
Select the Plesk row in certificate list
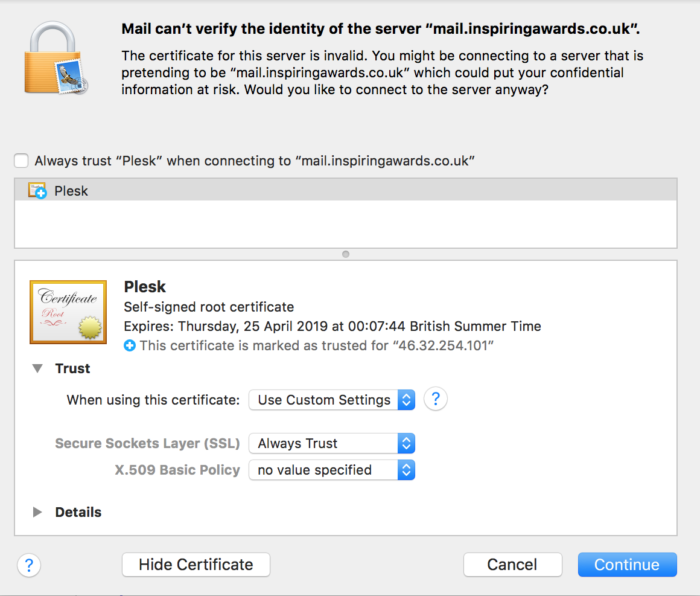click(x=346, y=191)
